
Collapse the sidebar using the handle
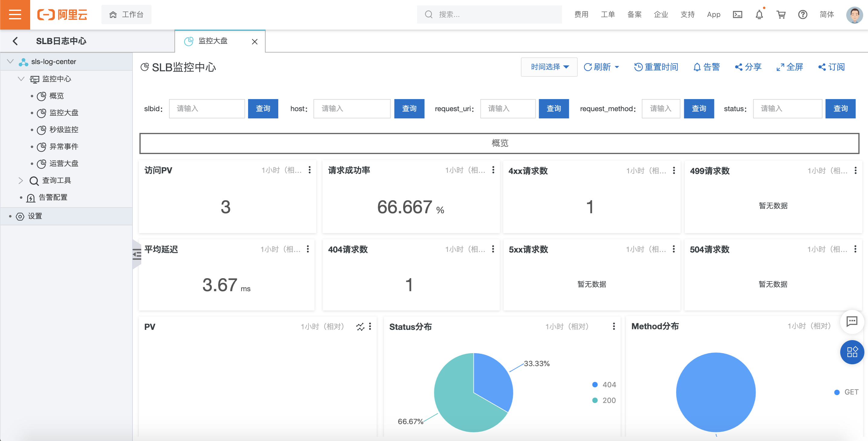136,254
